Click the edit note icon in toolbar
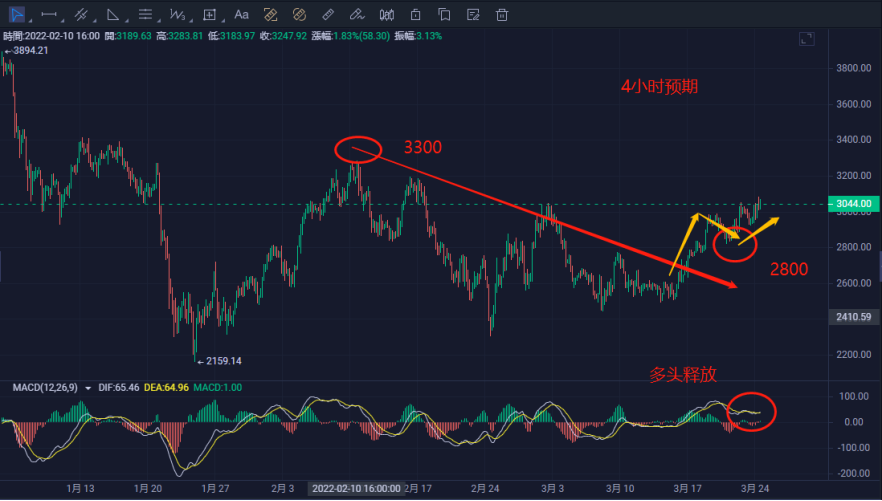Image resolution: width=882 pixels, height=501 pixels. pyautogui.click(x=473, y=15)
